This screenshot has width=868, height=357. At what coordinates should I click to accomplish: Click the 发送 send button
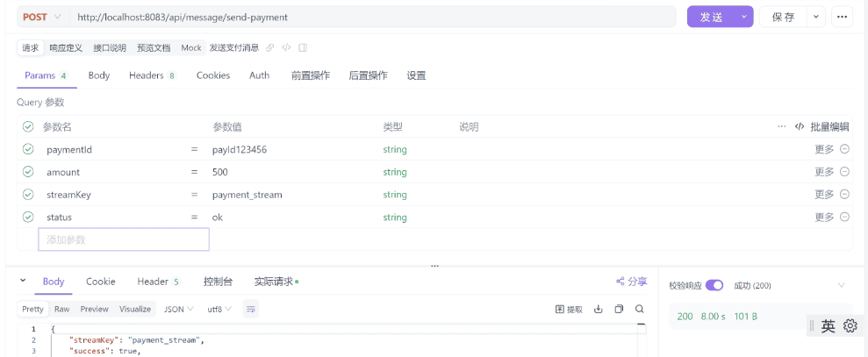click(x=712, y=18)
